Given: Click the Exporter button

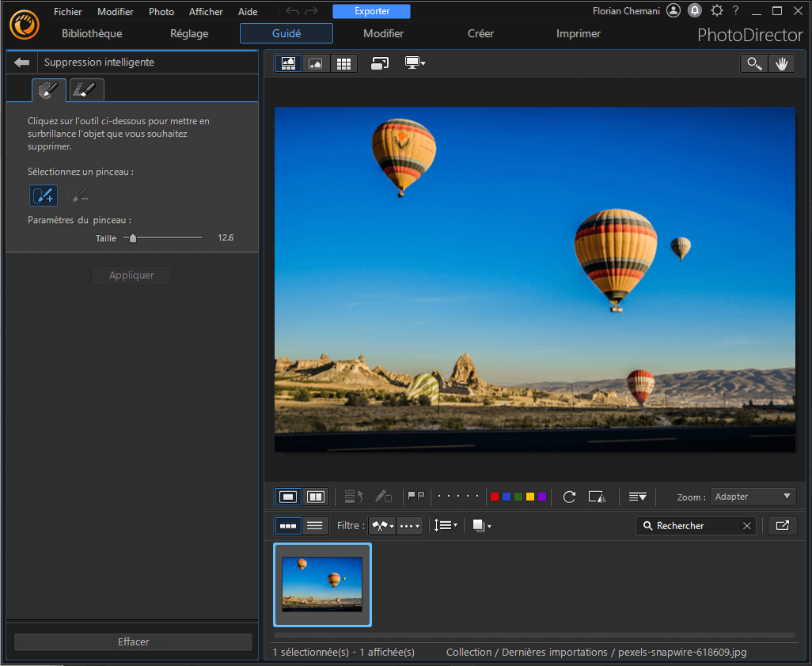Looking at the screenshot, I should click(x=371, y=11).
